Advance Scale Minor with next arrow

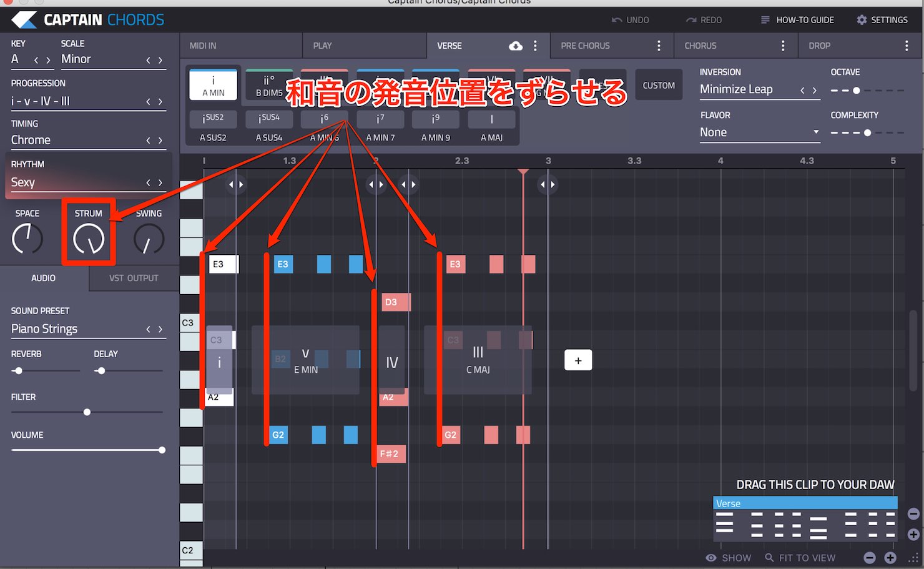click(x=160, y=60)
